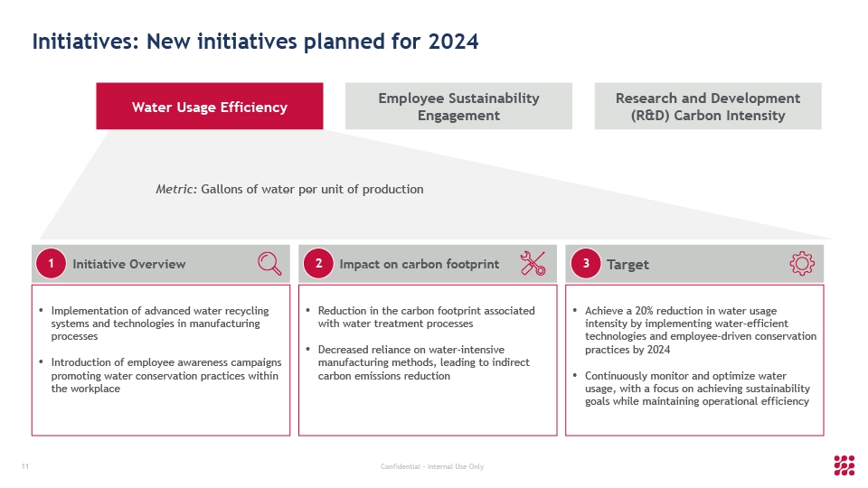Click the red circle numbered 3
Viewport: 868px width, 488px height.
pos(586,263)
